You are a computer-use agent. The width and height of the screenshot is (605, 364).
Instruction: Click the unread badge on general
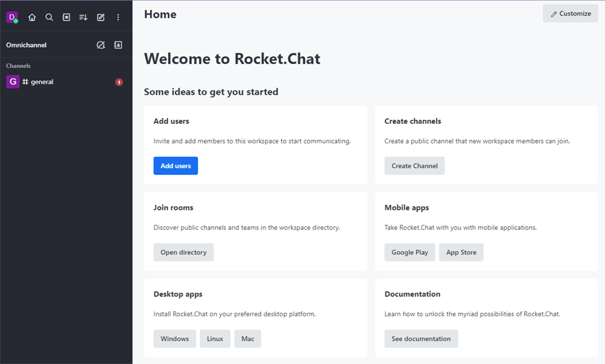(119, 81)
